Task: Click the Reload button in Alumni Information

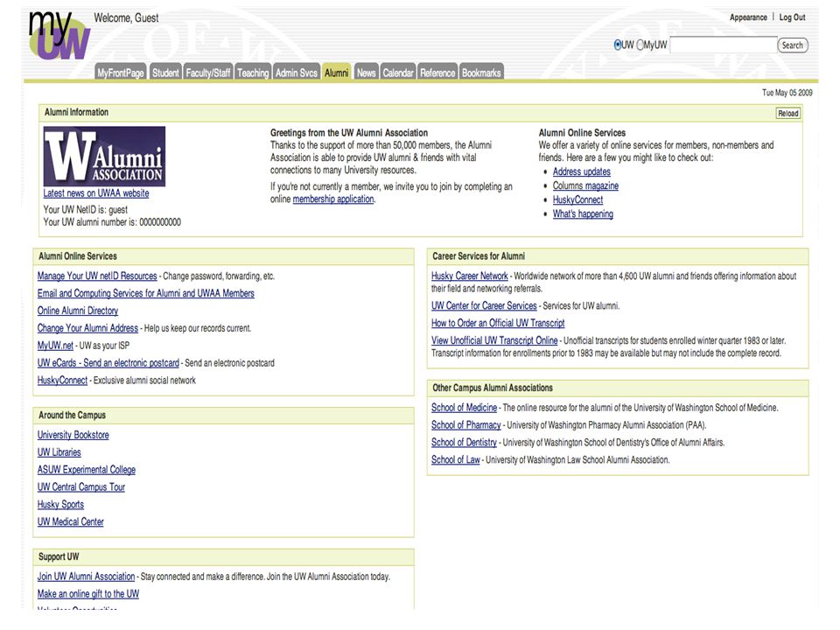Action: (x=788, y=113)
